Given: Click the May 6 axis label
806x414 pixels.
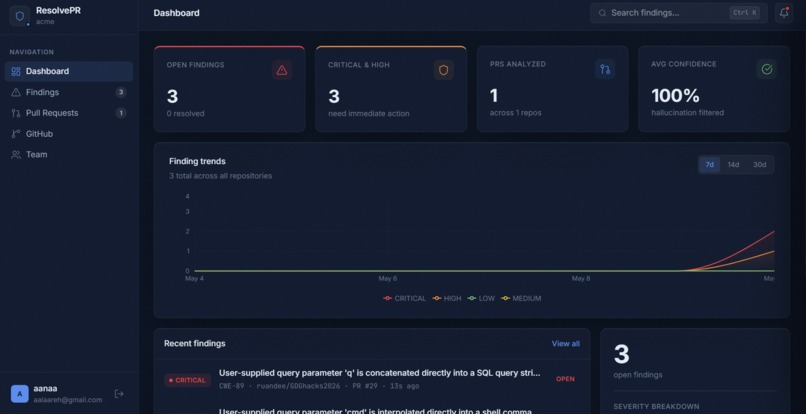Looking at the screenshot, I should click(388, 278).
